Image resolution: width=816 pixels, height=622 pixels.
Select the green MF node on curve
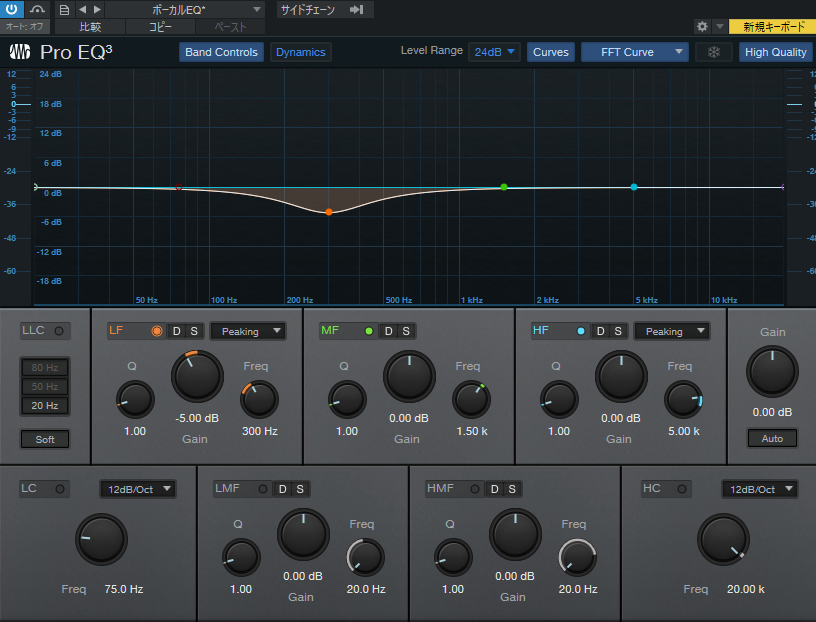504,187
